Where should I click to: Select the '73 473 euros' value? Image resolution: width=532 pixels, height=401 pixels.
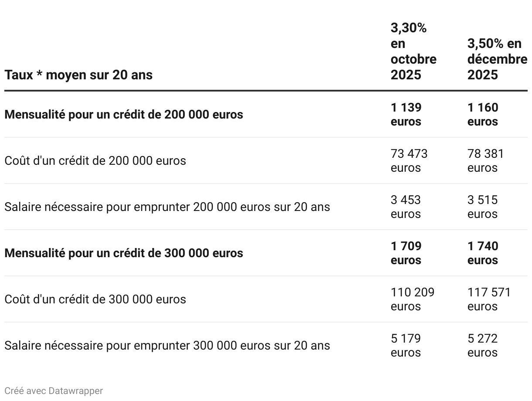pyautogui.click(x=409, y=161)
